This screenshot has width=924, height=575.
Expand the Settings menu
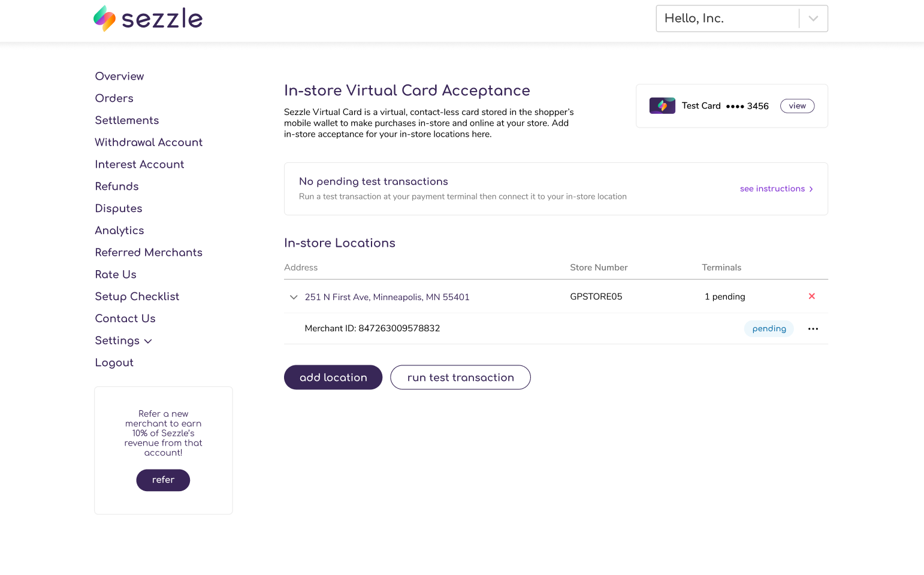123,341
